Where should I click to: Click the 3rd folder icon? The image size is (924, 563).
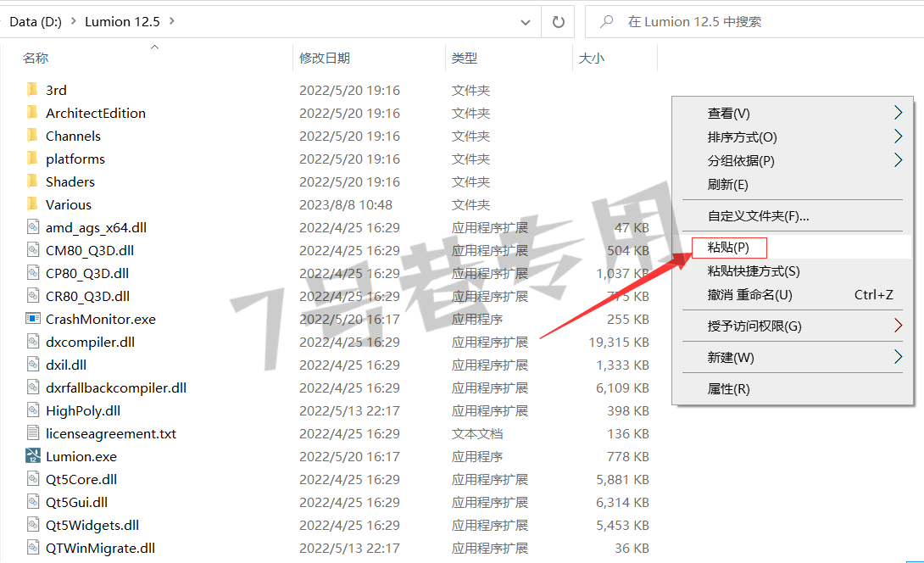pyautogui.click(x=32, y=90)
